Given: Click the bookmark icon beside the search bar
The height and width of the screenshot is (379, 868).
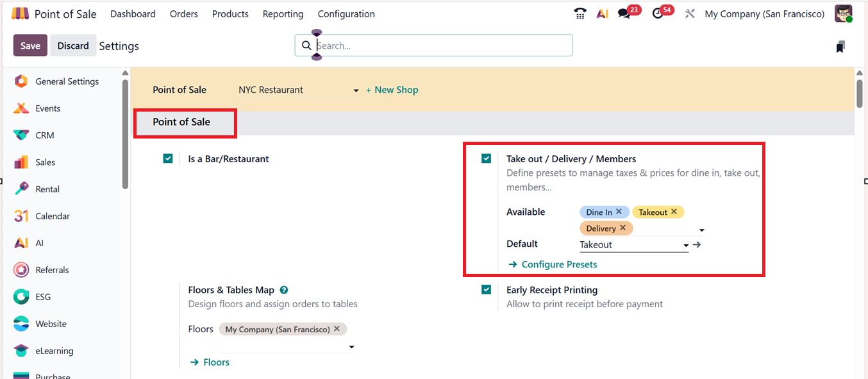Looking at the screenshot, I should [x=840, y=46].
